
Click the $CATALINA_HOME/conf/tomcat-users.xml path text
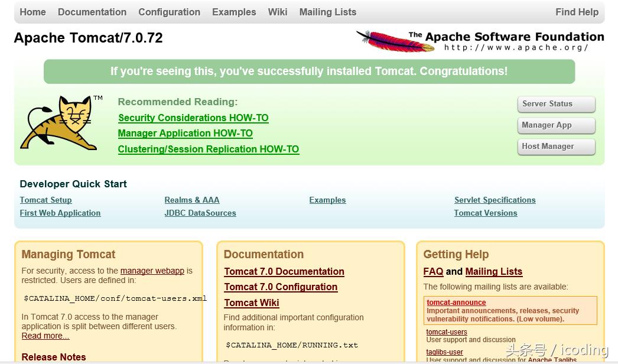click(x=115, y=298)
